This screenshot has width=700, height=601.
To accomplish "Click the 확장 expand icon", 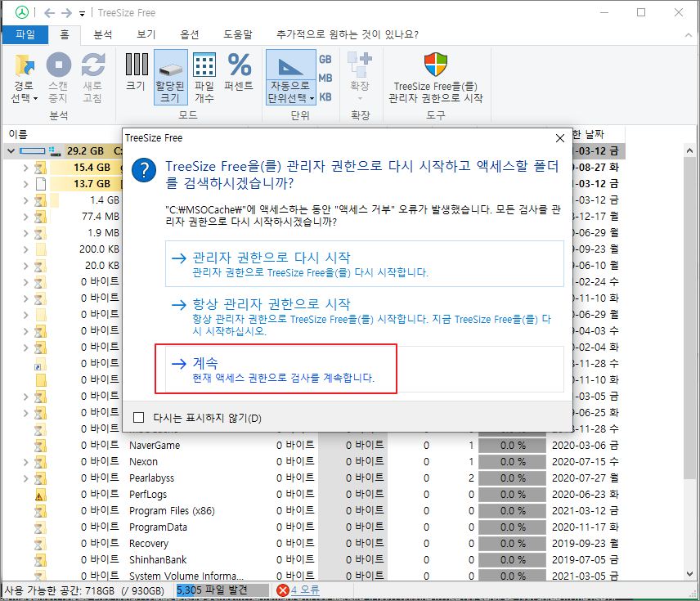I will tap(360, 65).
